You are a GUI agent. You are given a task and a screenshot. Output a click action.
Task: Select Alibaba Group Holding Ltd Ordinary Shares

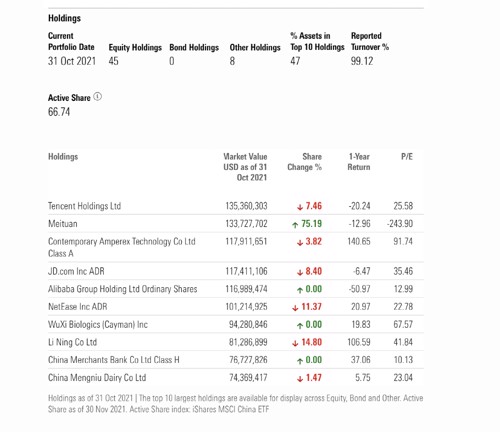coord(123,289)
